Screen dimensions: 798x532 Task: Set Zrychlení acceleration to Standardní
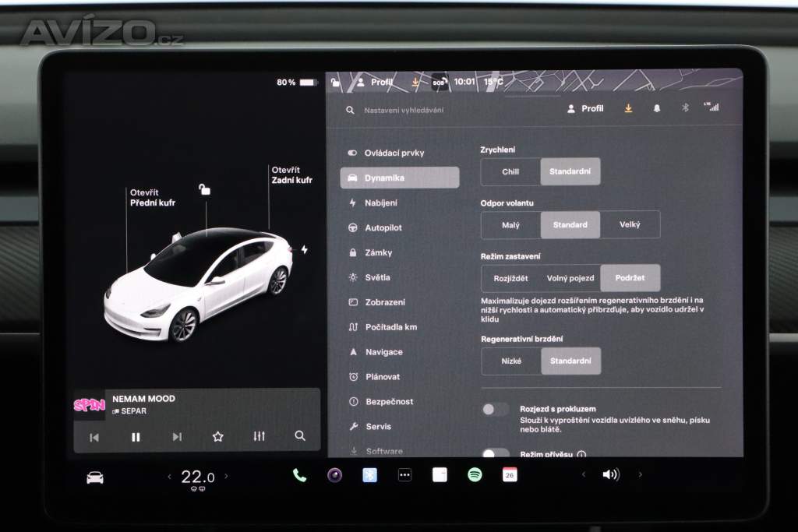click(570, 172)
